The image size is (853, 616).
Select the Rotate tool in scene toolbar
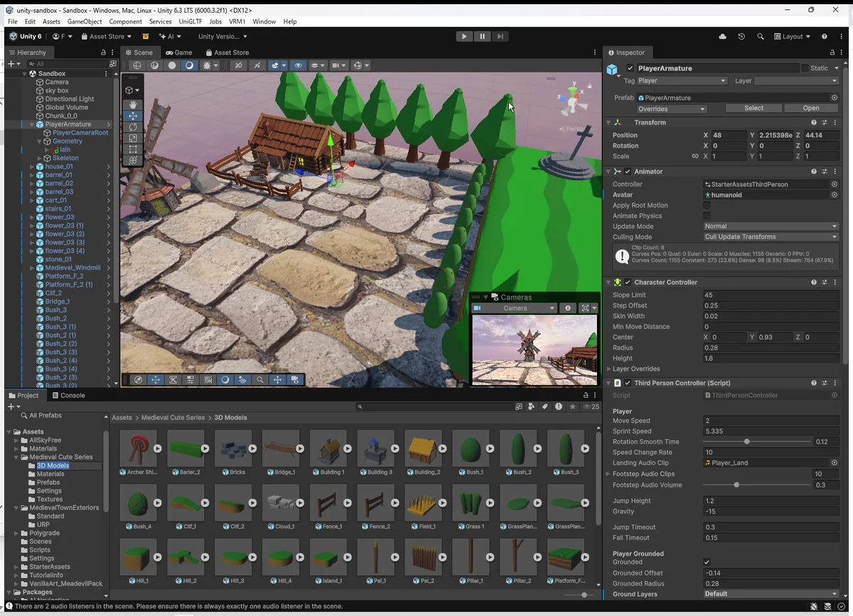coord(133,127)
